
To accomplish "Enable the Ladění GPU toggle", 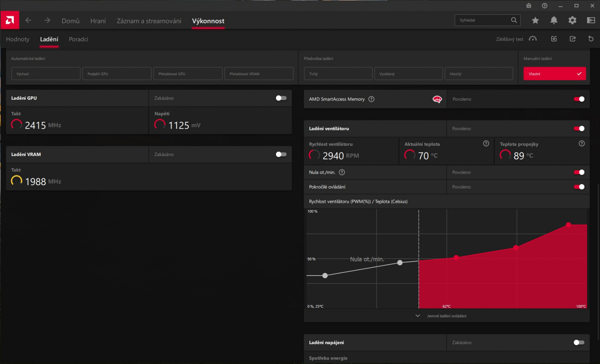I will coord(281,98).
